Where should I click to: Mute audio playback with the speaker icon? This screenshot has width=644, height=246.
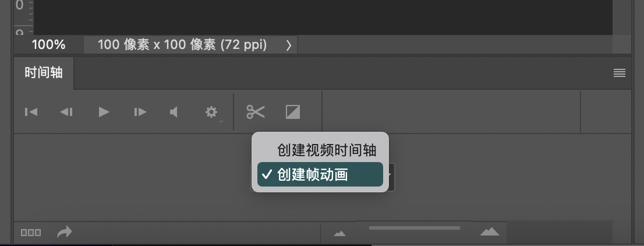[x=174, y=112]
